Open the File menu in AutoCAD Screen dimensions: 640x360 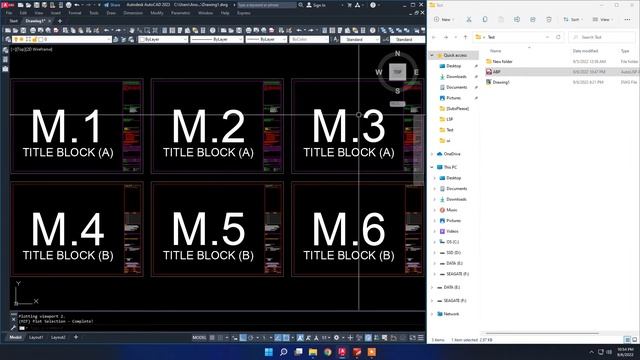click(9, 13)
